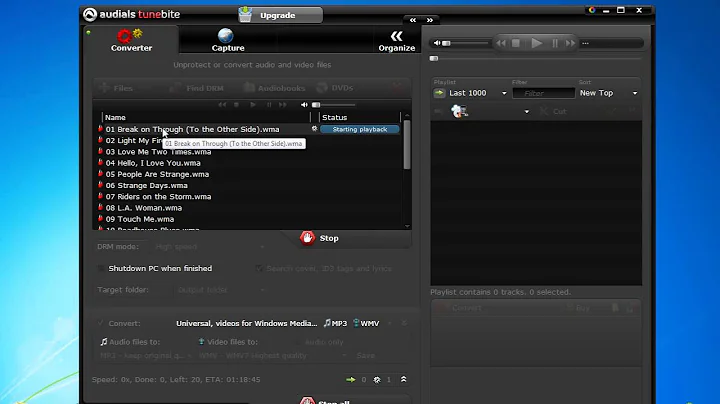
Task: Click gear icon beside Starting playback status
Action: click(x=315, y=129)
